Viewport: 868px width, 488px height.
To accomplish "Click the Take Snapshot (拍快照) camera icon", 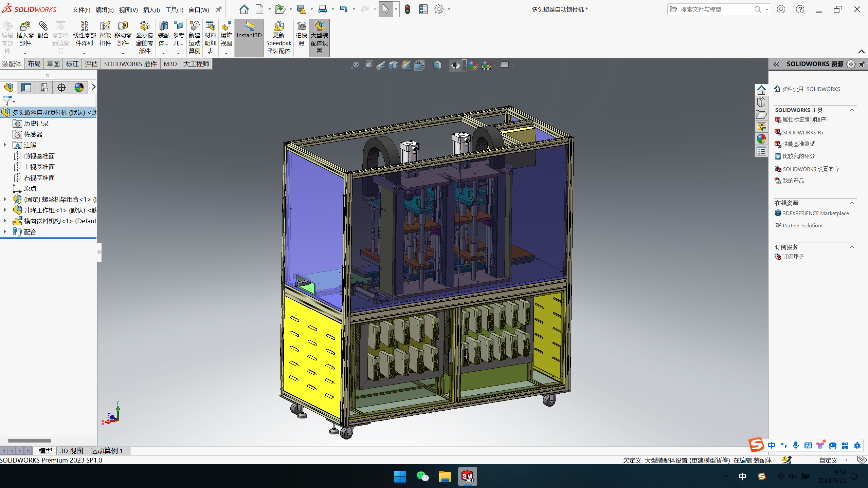I will tap(301, 26).
